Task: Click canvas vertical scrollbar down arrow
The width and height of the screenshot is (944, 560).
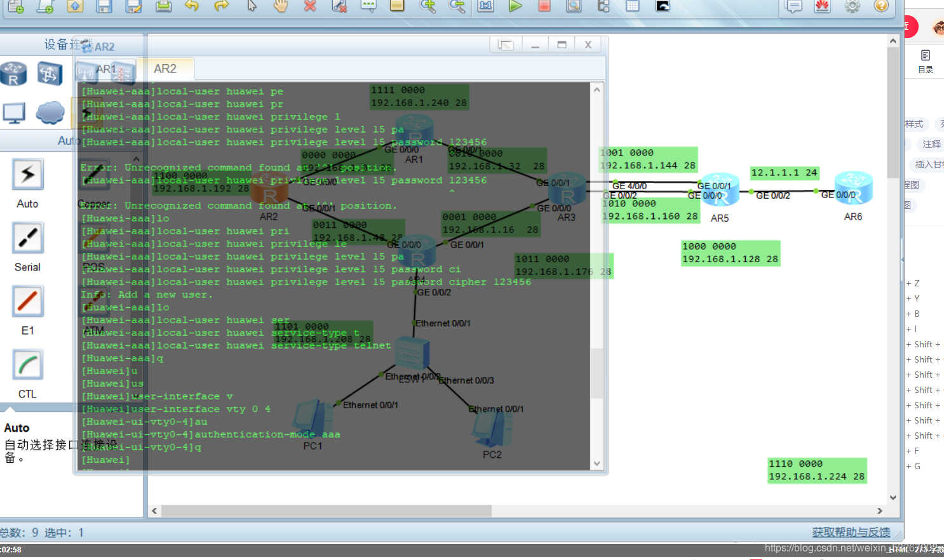Action: [x=893, y=497]
